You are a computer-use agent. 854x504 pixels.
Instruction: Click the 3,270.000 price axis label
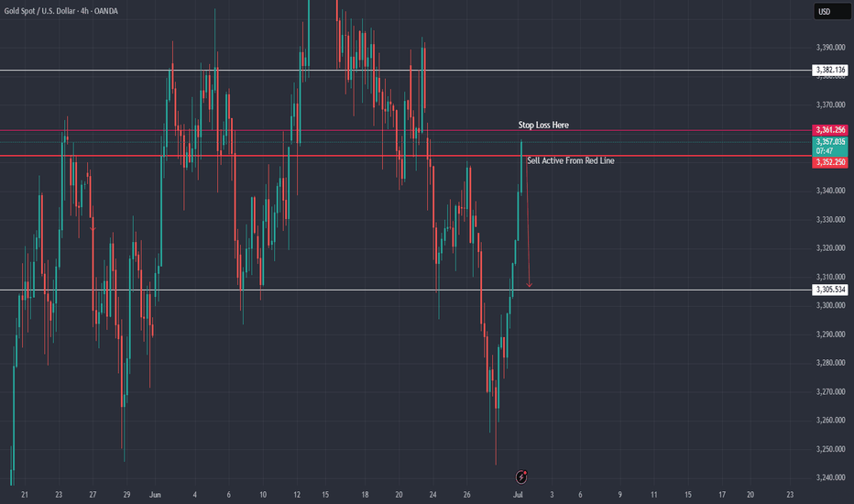coord(830,392)
